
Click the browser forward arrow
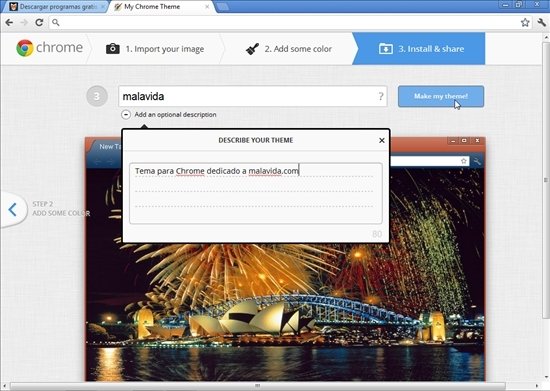[24, 22]
